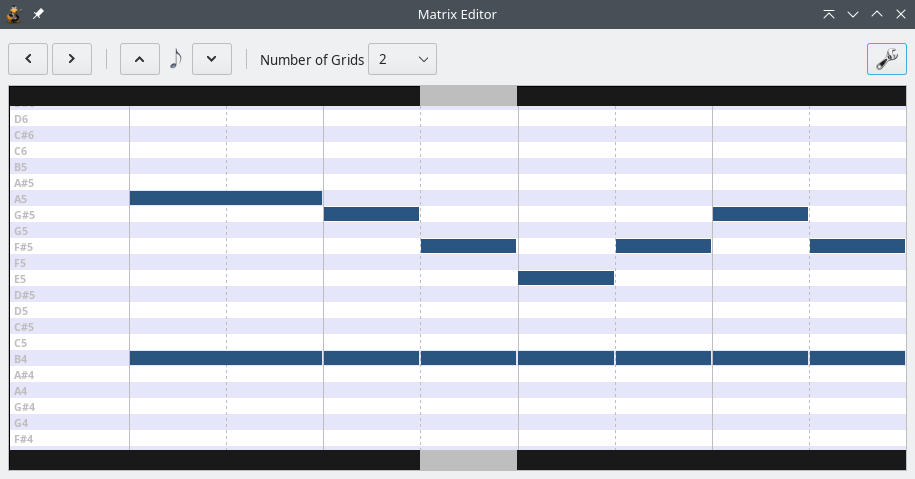Click the eighth note icon in toolbar
Image resolution: width=915 pixels, height=479 pixels.
176,59
